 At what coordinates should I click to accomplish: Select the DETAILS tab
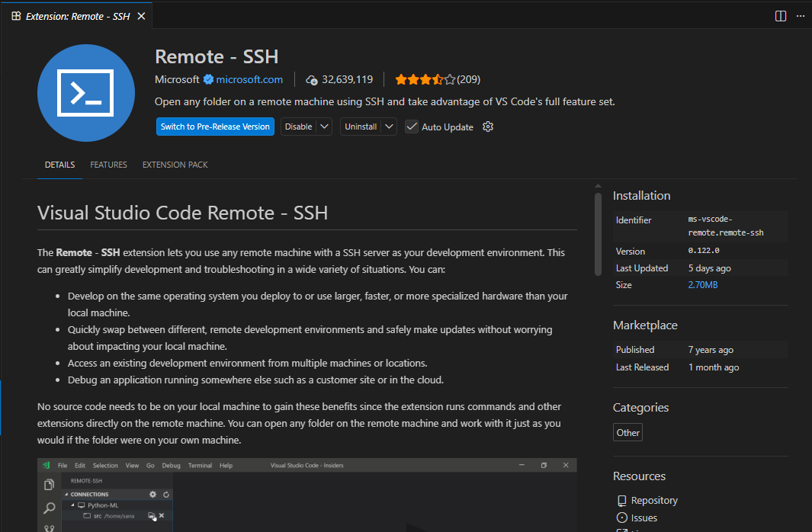point(59,165)
